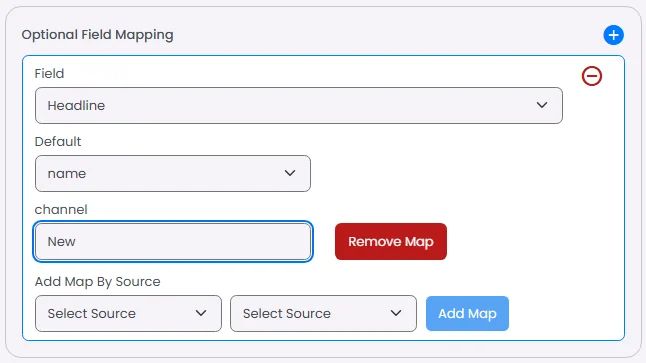Remove this field mapping using the red minus icon
This screenshot has height=363, width=646.
[592, 76]
